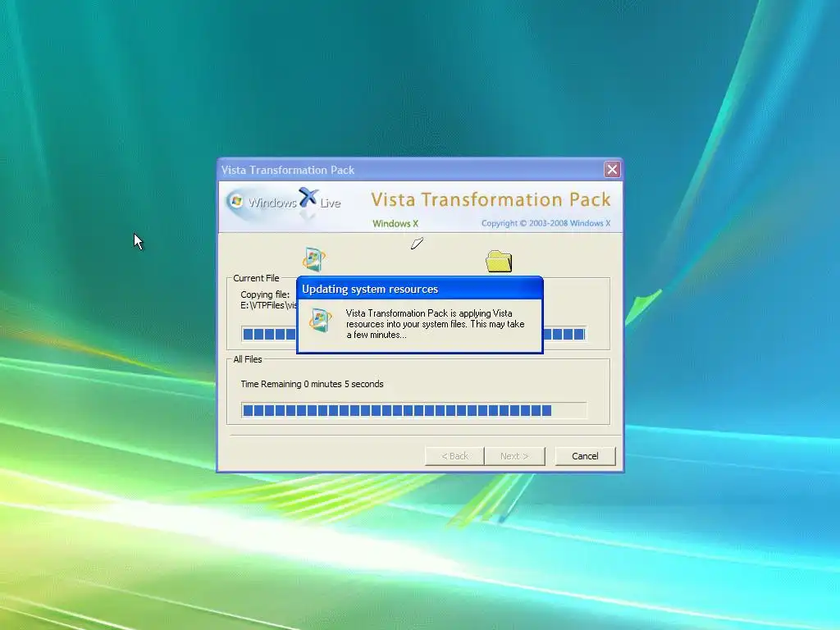
Task: Click the orange Vista Transformation Pack heading
Action: pyautogui.click(x=491, y=200)
